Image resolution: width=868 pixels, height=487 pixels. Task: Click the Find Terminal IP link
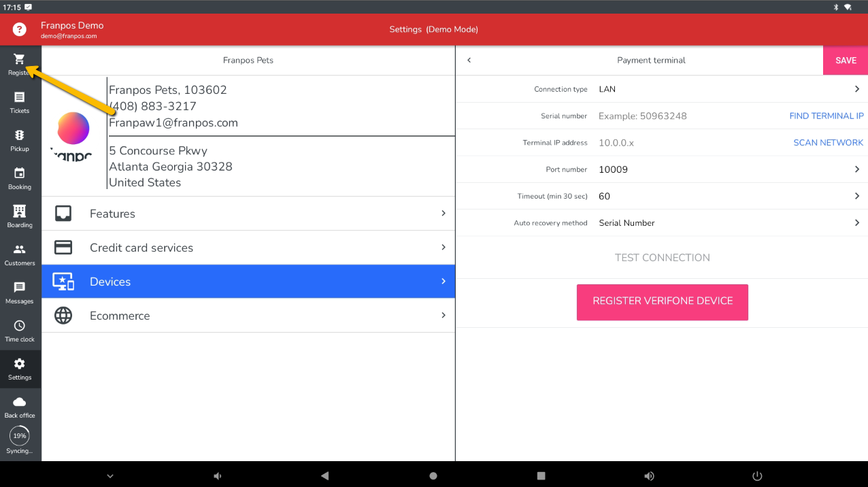point(826,116)
